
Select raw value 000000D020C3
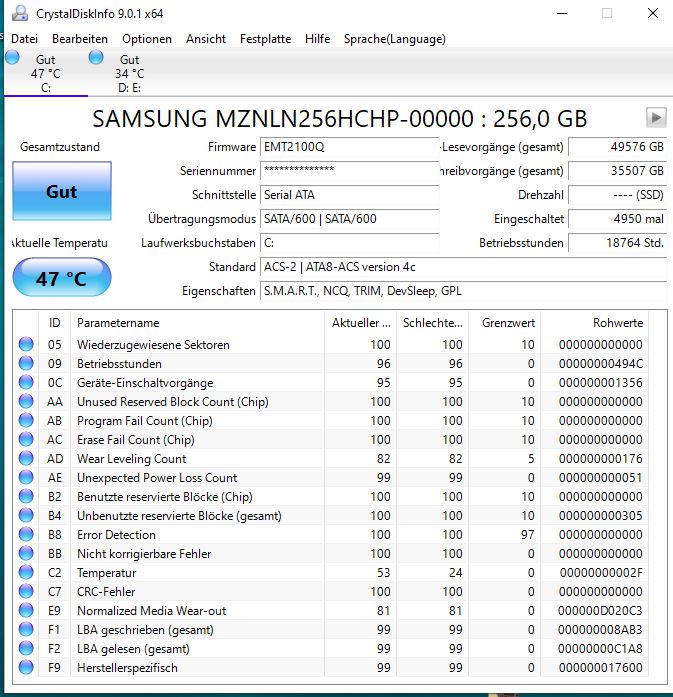600,610
